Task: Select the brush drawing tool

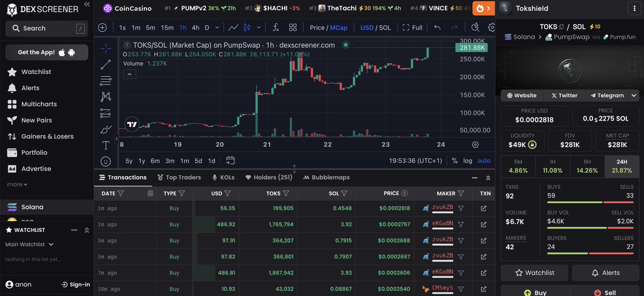Action: coord(106,129)
